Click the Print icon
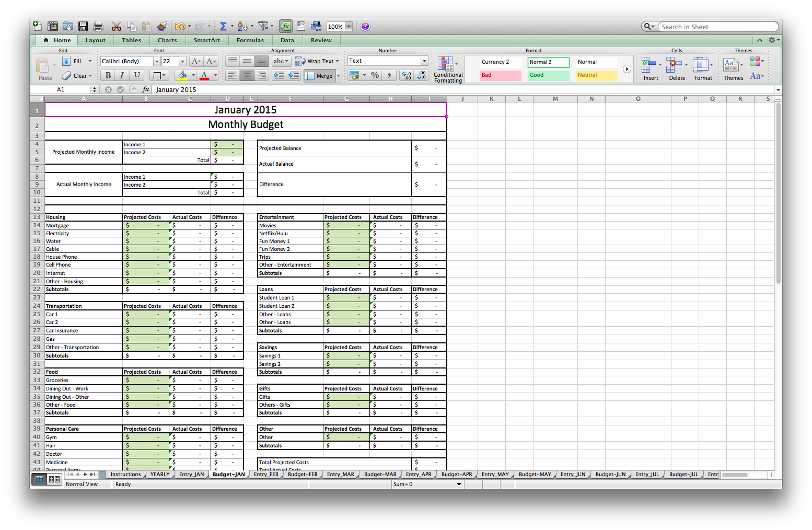The height and width of the screenshot is (530, 812). point(98,26)
